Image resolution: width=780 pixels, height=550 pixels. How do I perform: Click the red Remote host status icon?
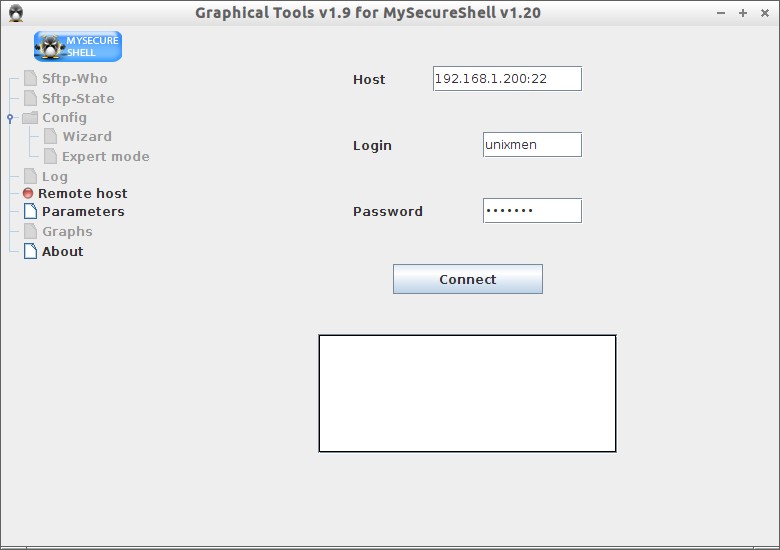[28, 193]
